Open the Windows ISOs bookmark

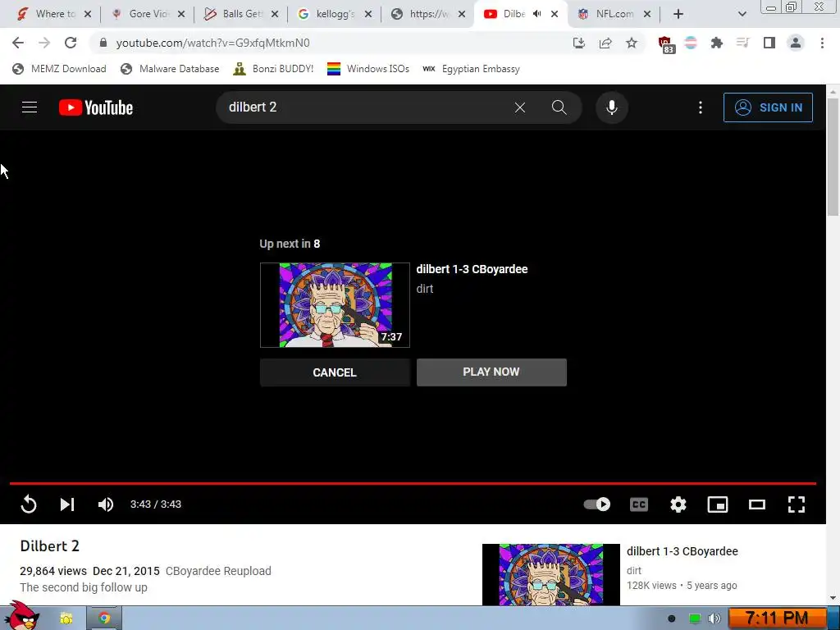[x=368, y=69]
